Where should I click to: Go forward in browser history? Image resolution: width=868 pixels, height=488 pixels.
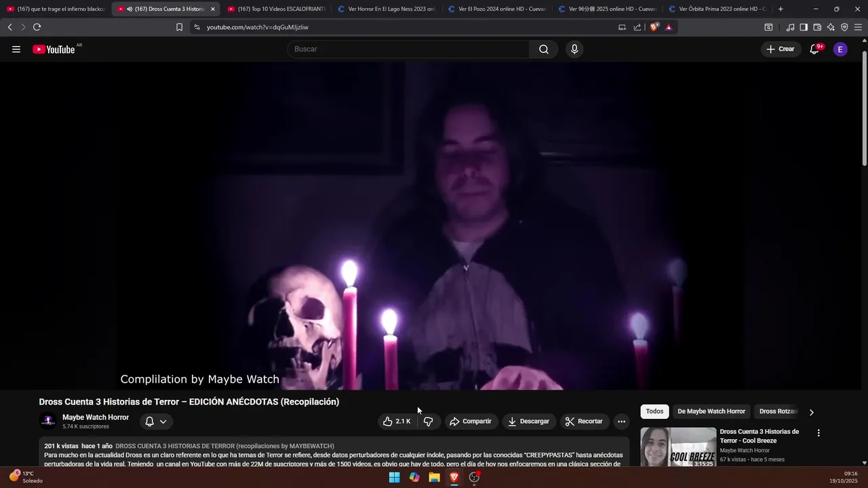[23, 27]
